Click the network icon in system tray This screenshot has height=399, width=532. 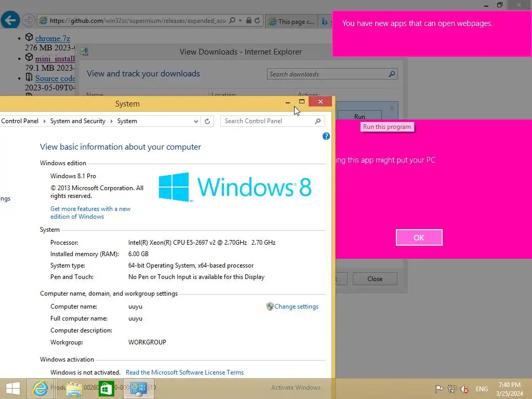[451, 389]
